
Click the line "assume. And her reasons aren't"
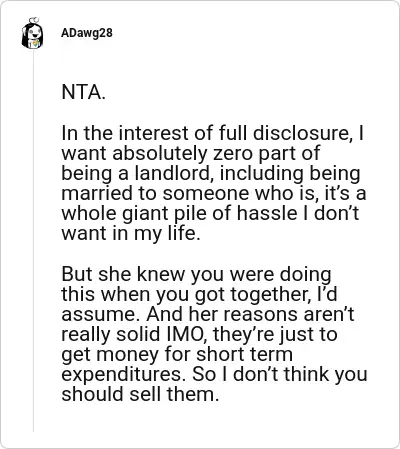[208, 314]
